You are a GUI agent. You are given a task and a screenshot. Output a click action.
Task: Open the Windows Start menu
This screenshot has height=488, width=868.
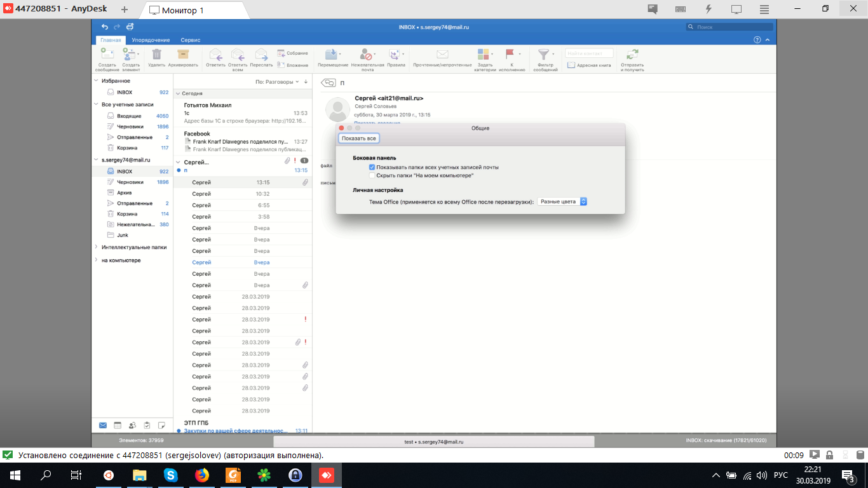[15, 475]
